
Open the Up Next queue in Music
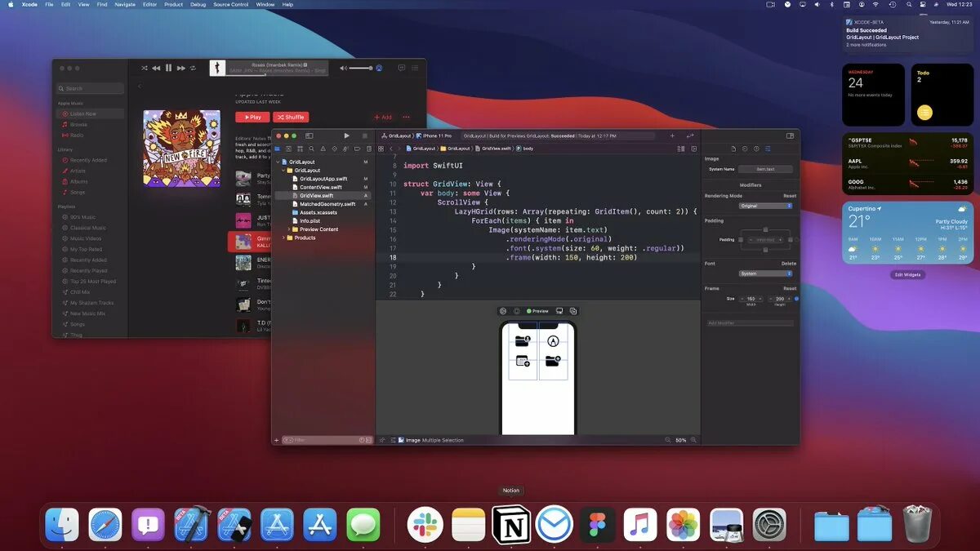[415, 68]
